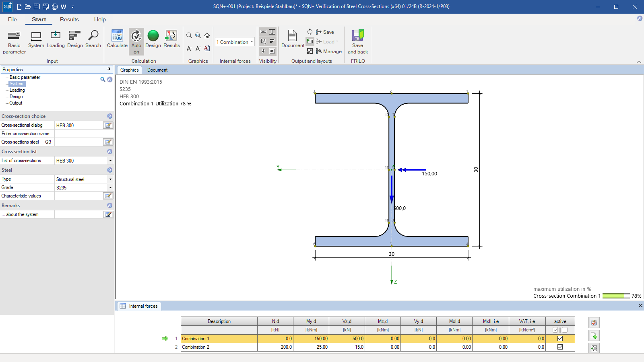Viewport: 644px width, 362px height.
Task: Open the System input in ribbon
Action: pyautogui.click(x=36, y=39)
